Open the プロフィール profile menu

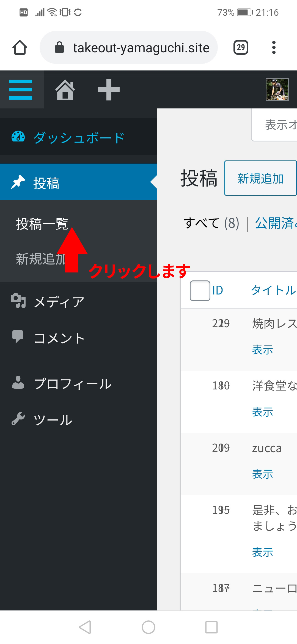coord(78,383)
